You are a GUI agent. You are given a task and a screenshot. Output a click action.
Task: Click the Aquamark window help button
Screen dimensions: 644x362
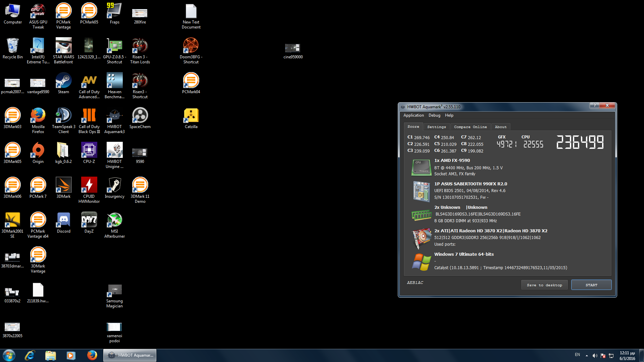click(x=594, y=105)
